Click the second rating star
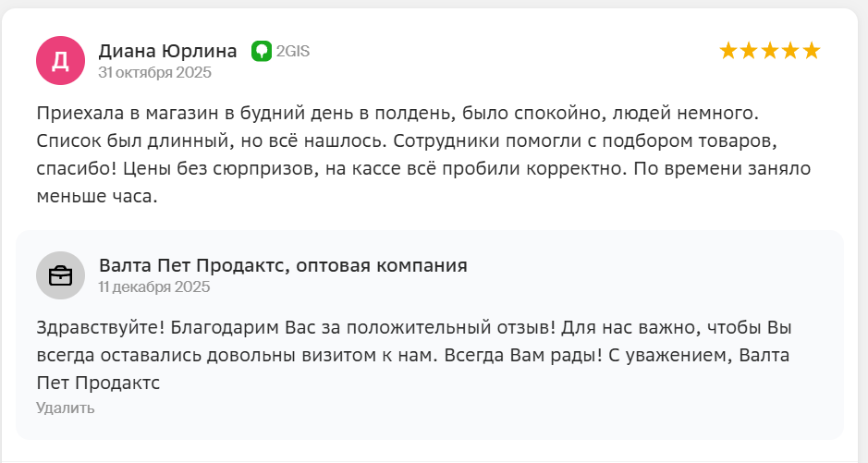868x463 pixels. (750, 51)
